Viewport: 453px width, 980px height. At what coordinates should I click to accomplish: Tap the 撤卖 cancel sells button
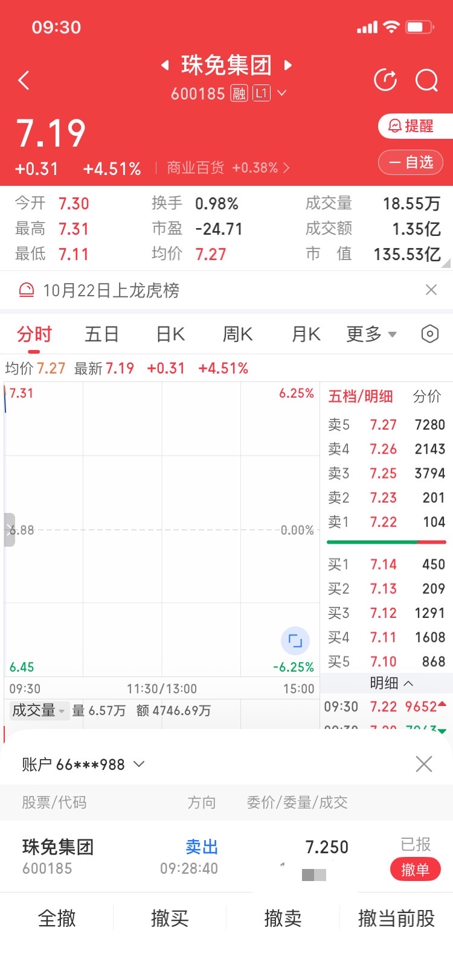coord(283,918)
